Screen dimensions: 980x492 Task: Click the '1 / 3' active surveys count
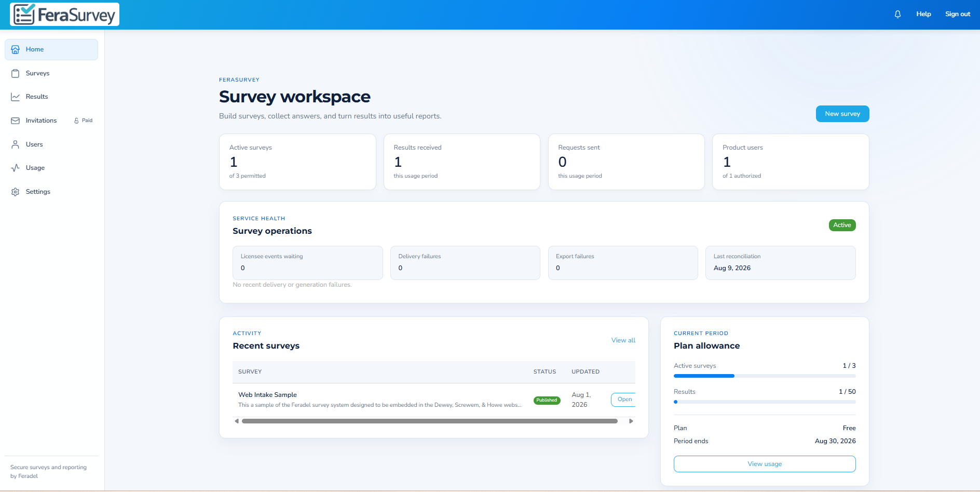point(849,366)
